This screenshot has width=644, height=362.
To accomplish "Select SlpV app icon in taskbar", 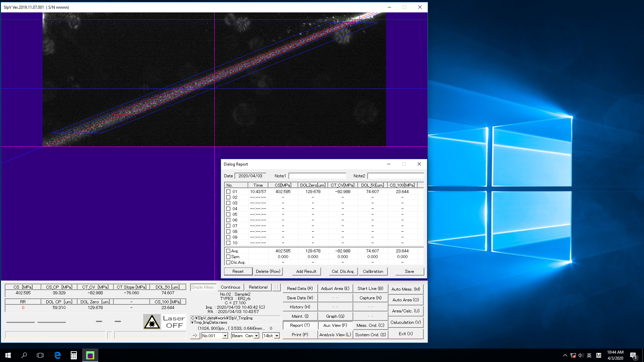I will click(90, 355).
